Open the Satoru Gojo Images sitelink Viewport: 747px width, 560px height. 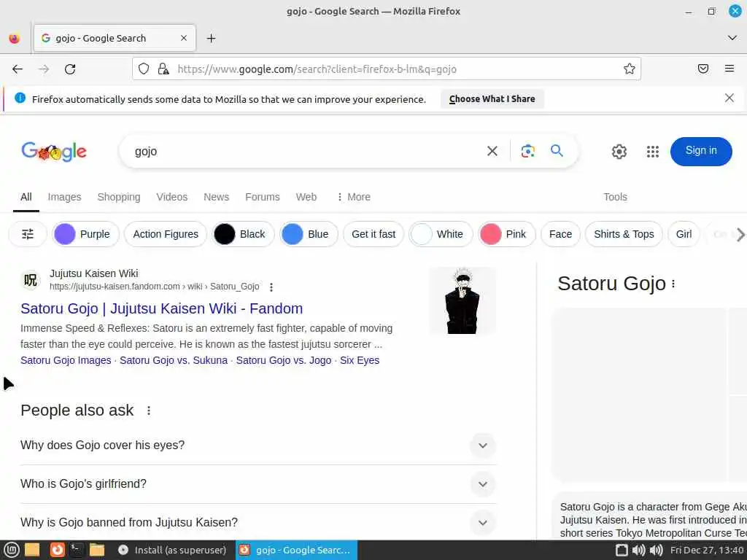[66, 360]
